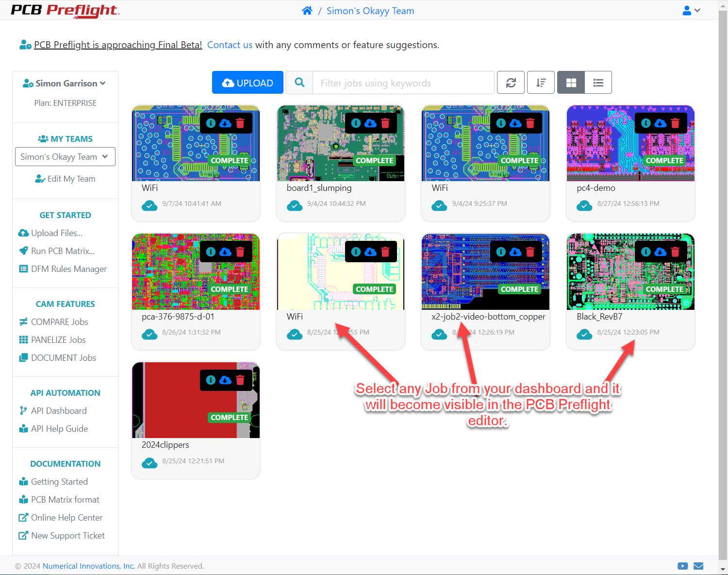
Task: Click the mail envelope icon in footer
Action: [x=698, y=566]
